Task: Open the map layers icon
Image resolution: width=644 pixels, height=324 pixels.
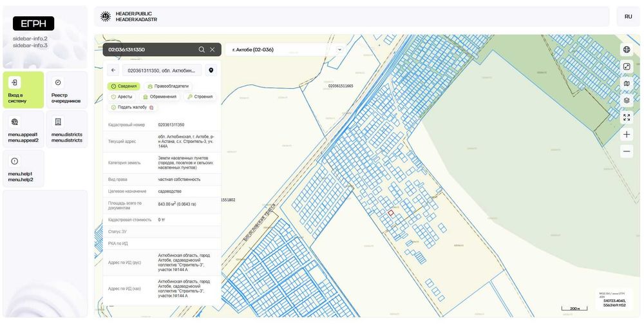Action: 627,100
